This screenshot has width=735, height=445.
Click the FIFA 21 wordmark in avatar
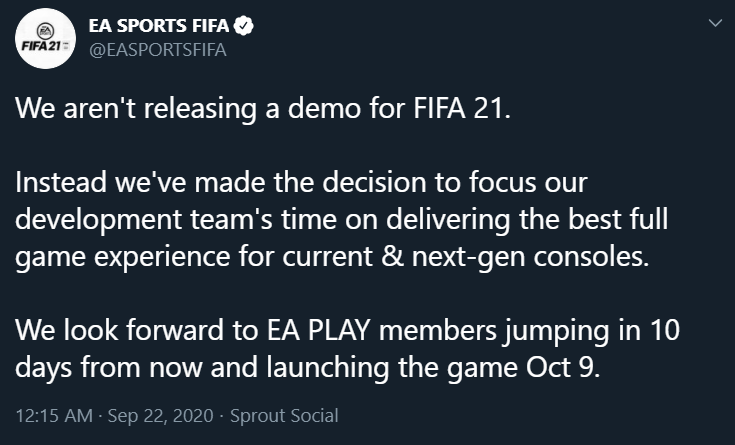(x=42, y=46)
